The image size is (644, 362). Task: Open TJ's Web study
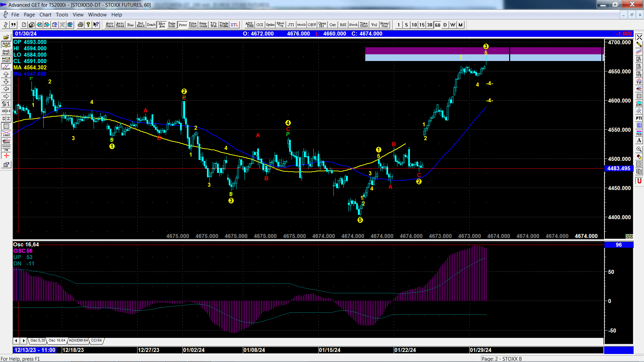point(214,25)
